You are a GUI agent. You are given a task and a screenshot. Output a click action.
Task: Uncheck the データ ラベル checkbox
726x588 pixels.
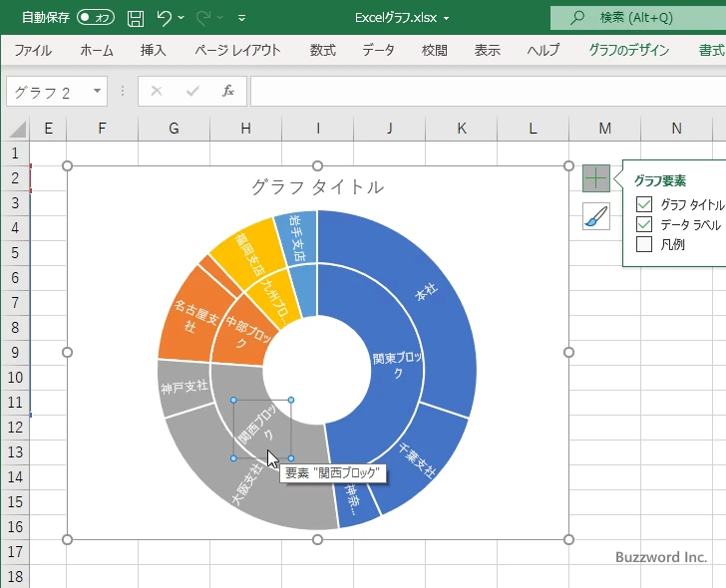coord(644,224)
